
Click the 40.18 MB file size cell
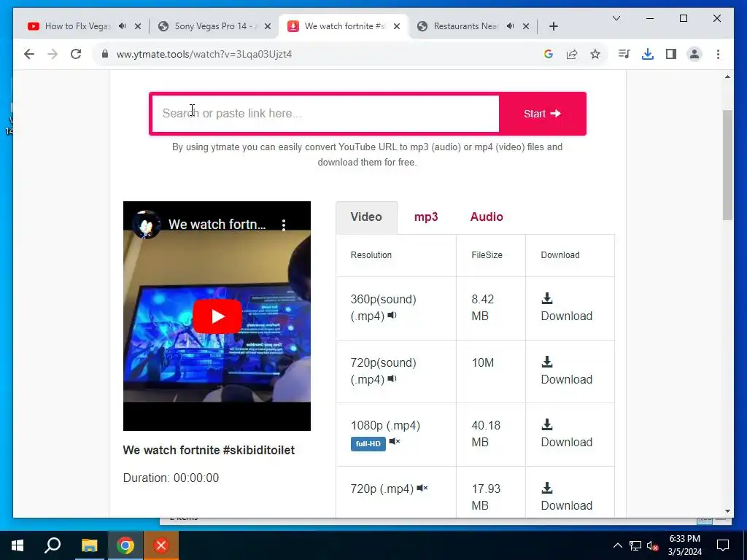click(x=491, y=434)
